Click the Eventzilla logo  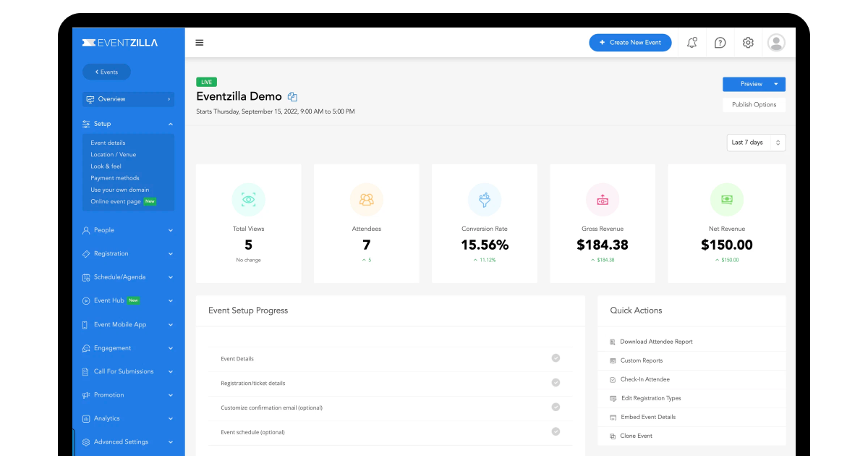(120, 43)
